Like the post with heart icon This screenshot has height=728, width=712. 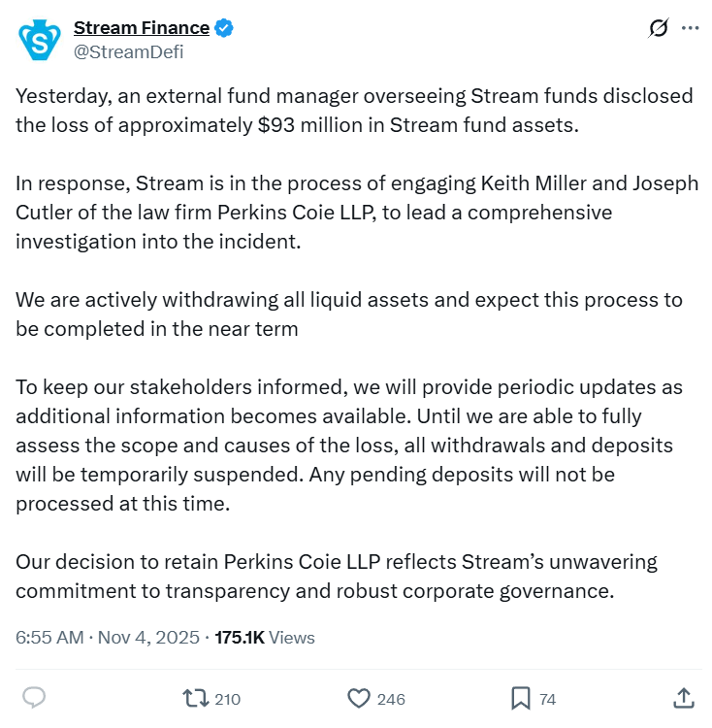point(359,698)
